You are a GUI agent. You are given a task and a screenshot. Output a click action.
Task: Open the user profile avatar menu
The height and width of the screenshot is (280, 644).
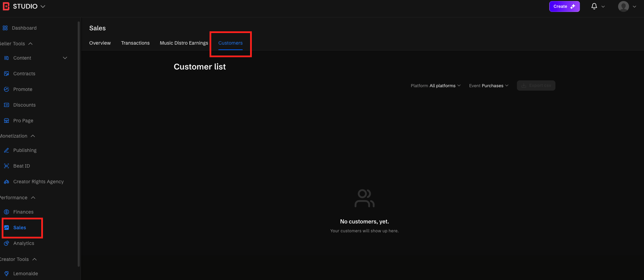coord(624,6)
